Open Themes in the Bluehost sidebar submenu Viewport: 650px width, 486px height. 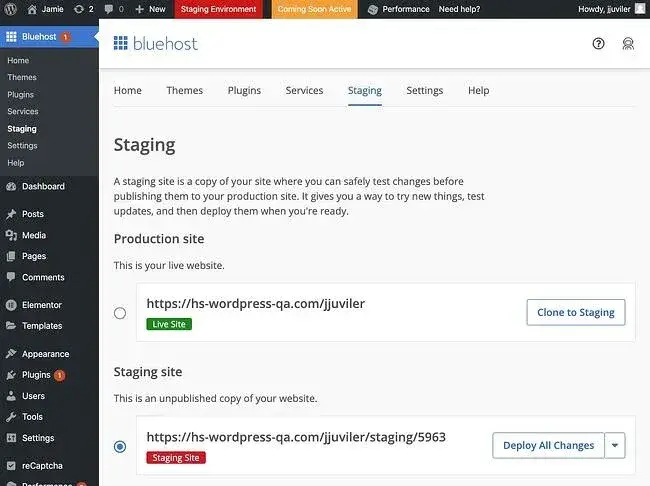pyautogui.click(x=22, y=78)
